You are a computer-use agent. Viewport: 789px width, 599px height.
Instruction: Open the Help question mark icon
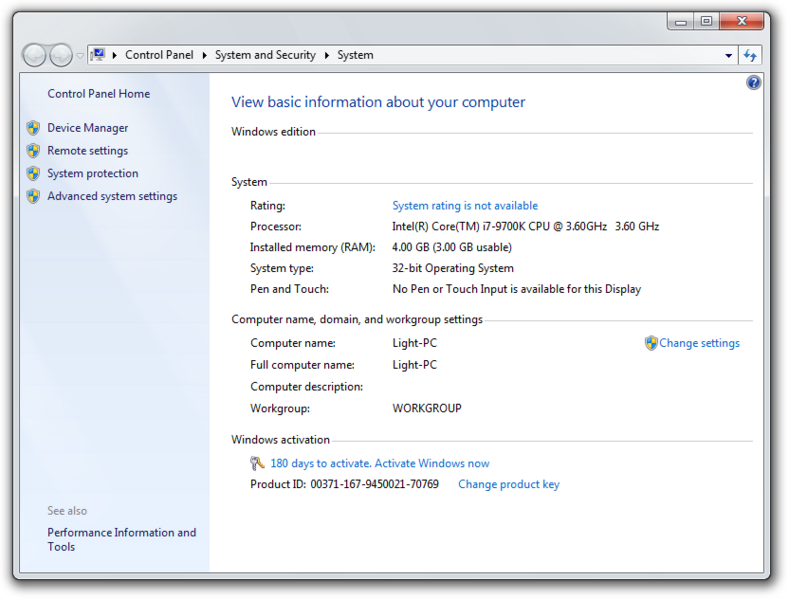click(753, 83)
